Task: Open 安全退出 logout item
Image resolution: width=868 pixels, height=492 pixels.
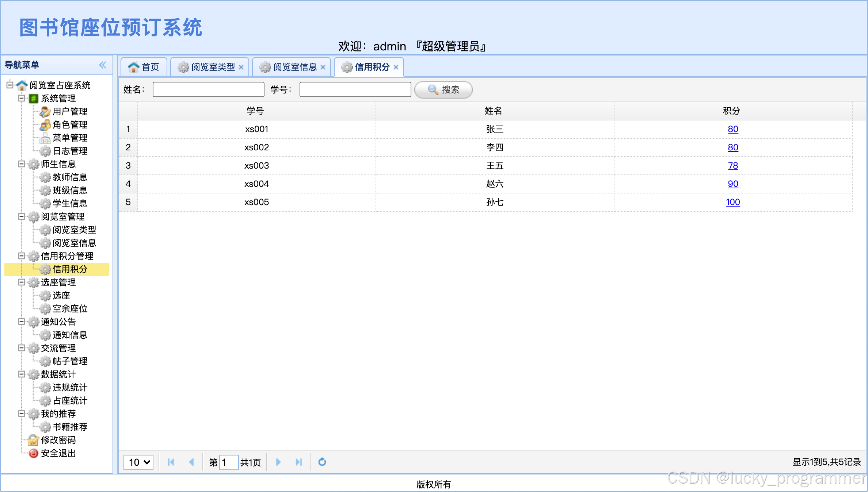Action: (x=58, y=453)
